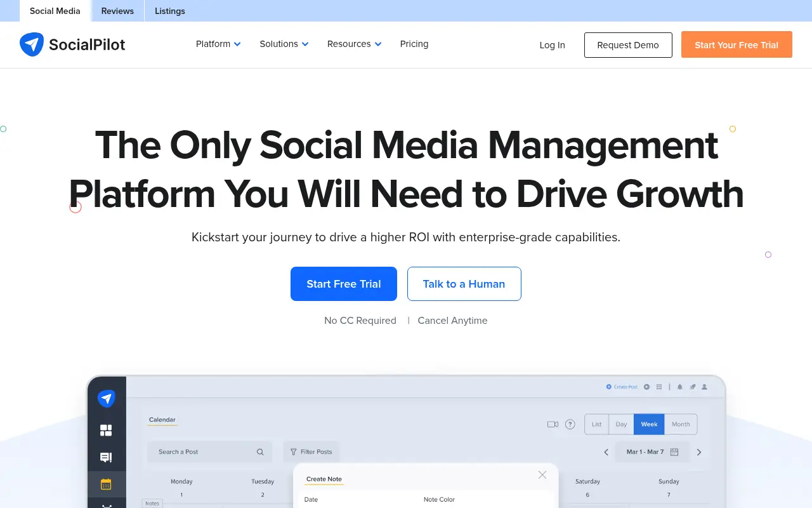Click the video camera icon beside help
Screen dimensions: 812x508
click(x=552, y=424)
